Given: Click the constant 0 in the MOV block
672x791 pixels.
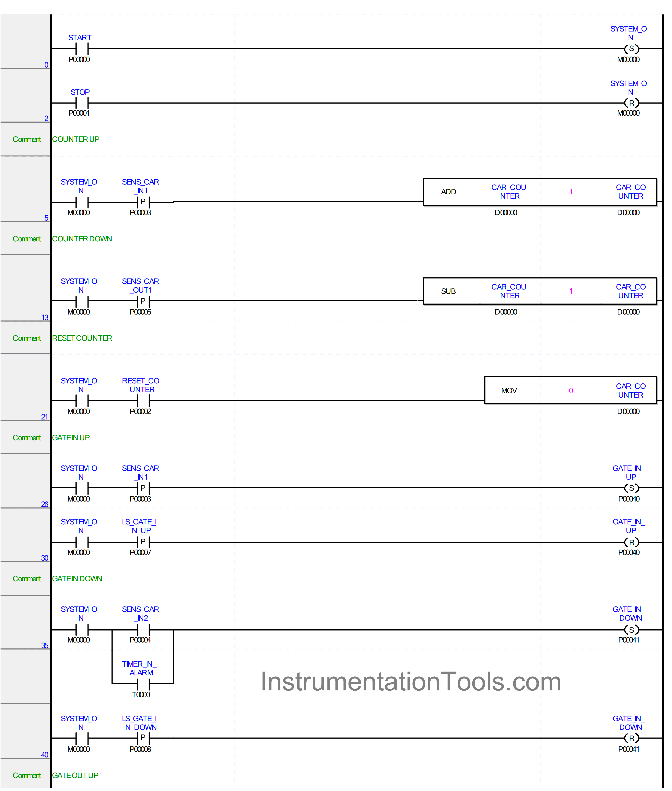Looking at the screenshot, I should coord(571,391).
